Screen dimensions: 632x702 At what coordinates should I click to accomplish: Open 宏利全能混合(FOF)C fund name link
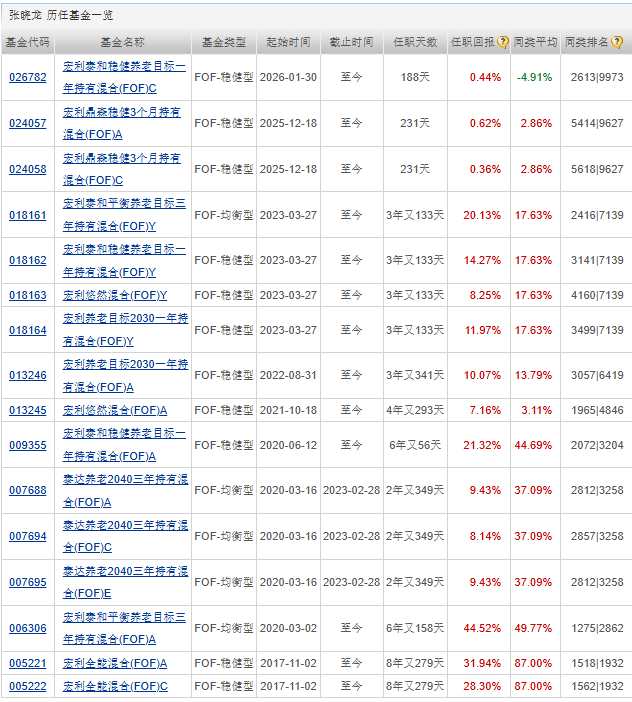(115, 686)
